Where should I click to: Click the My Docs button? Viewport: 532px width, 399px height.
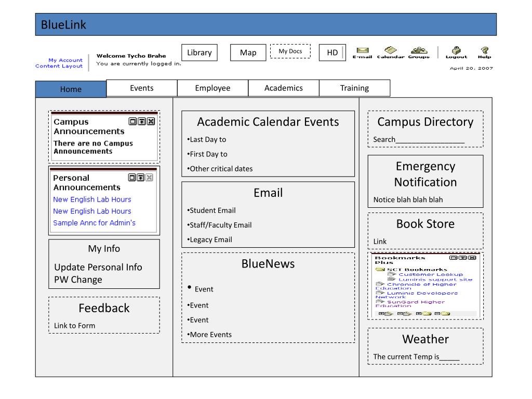[290, 51]
